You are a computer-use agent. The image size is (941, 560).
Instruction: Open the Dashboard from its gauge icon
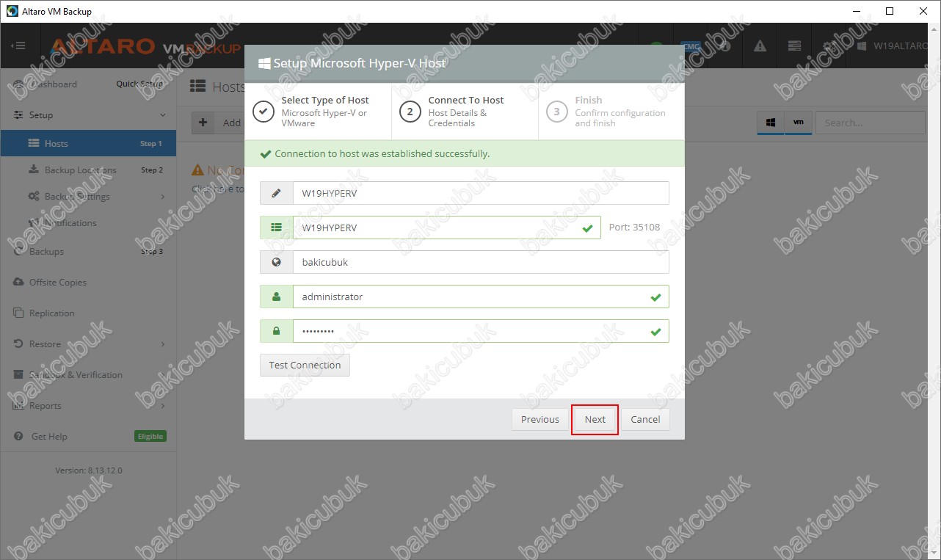click(x=19, y=84)
